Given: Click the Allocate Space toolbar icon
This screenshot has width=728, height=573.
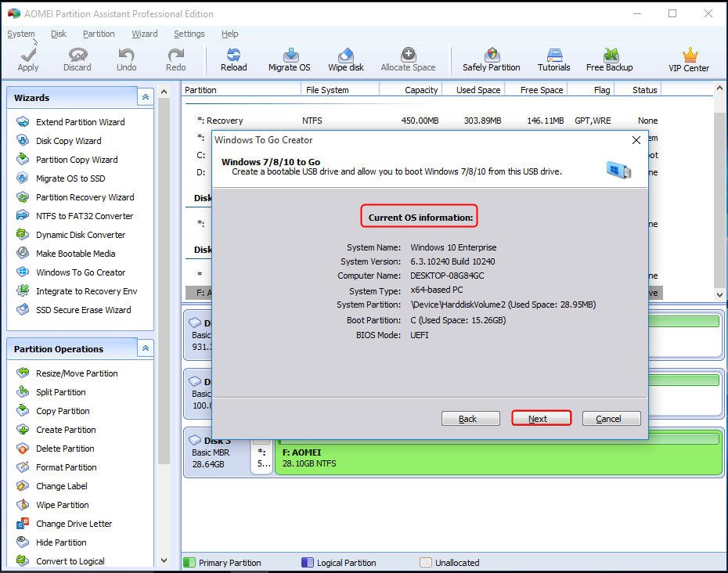Looking at the screenshot, I should click(x=408, y=60).
